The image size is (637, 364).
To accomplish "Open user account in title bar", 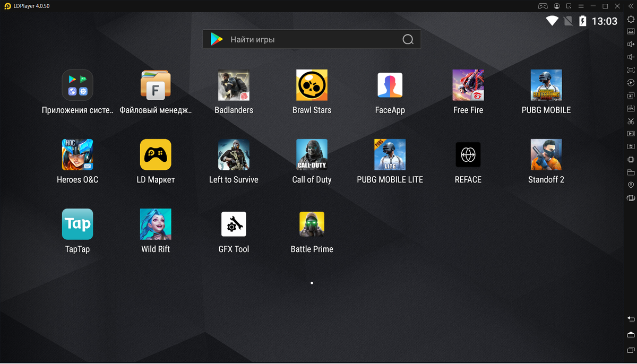I will click(556, 6).
